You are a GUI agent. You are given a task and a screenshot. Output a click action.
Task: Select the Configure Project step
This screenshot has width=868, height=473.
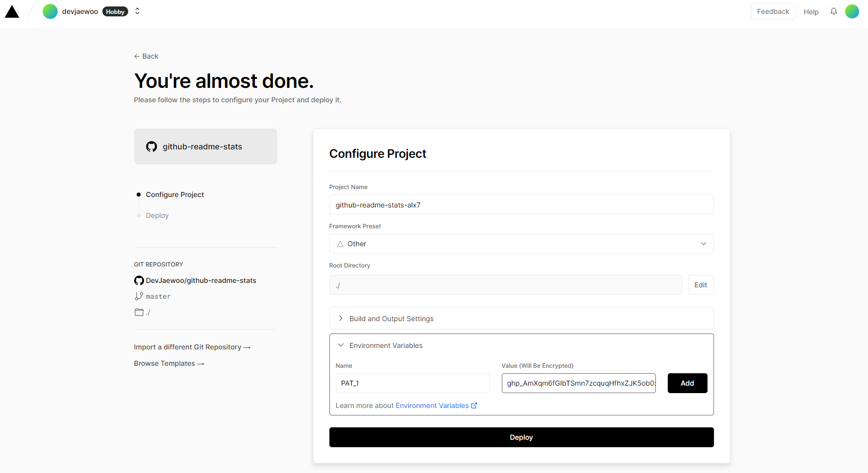pos(174,195)
